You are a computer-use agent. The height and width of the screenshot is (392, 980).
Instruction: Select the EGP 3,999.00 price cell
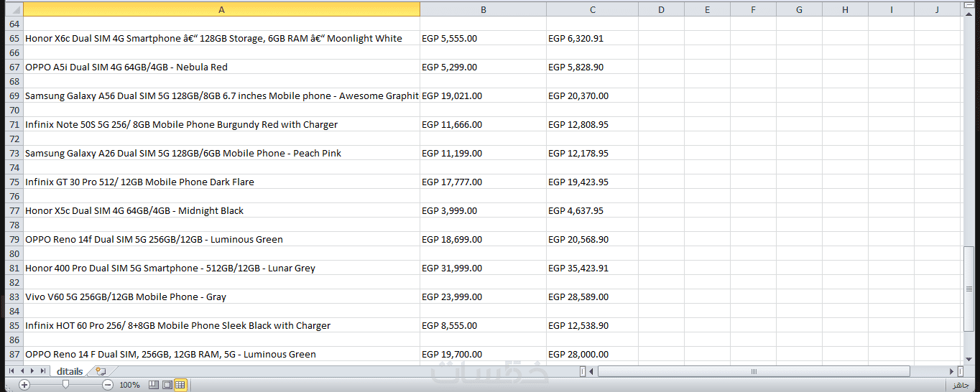(483, 210)
